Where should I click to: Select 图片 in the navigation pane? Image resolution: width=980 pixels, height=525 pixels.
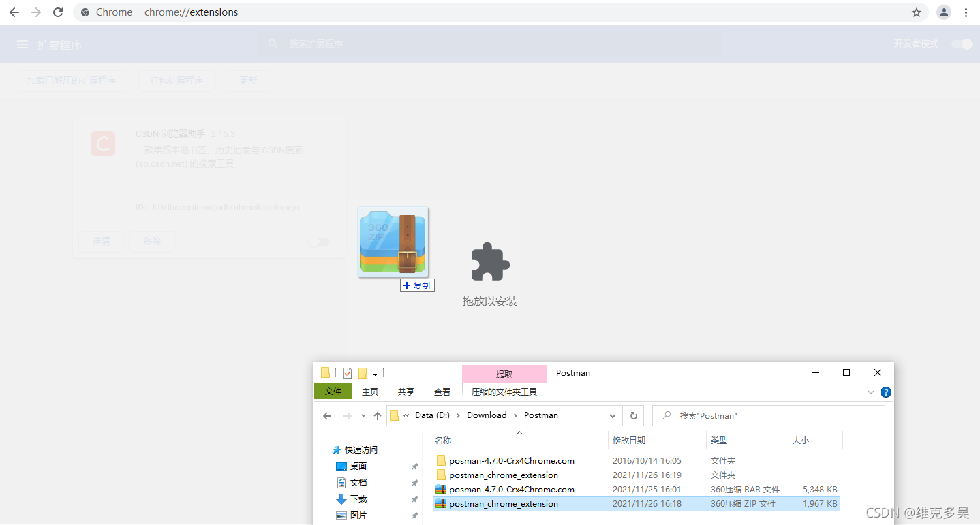358,515
